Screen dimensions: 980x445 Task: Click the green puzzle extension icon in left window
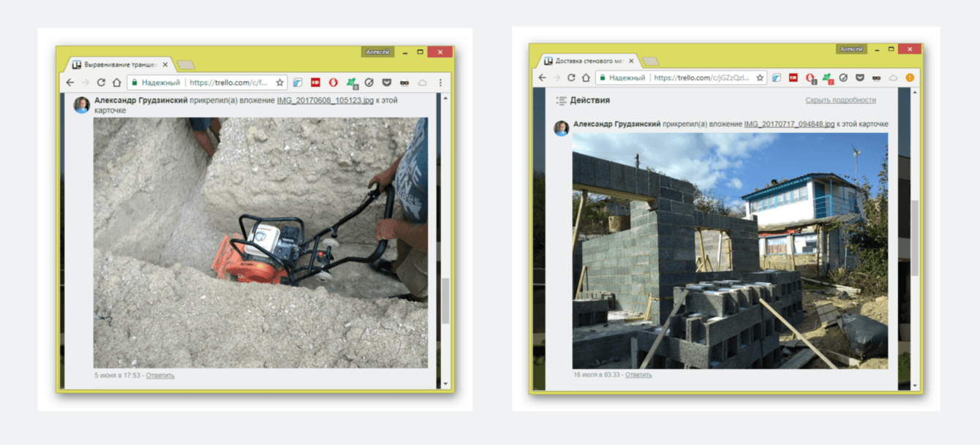tap(351, 83)
